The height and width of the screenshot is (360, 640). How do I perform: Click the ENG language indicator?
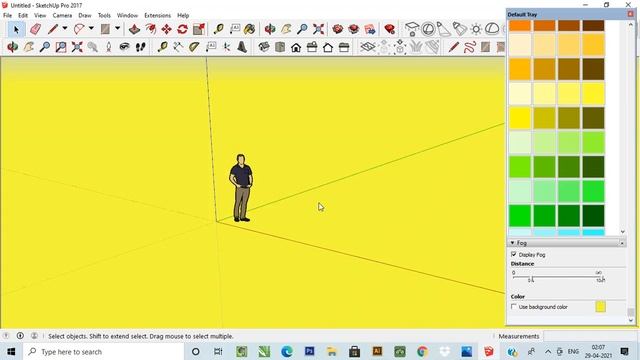(x=573, y=351)
